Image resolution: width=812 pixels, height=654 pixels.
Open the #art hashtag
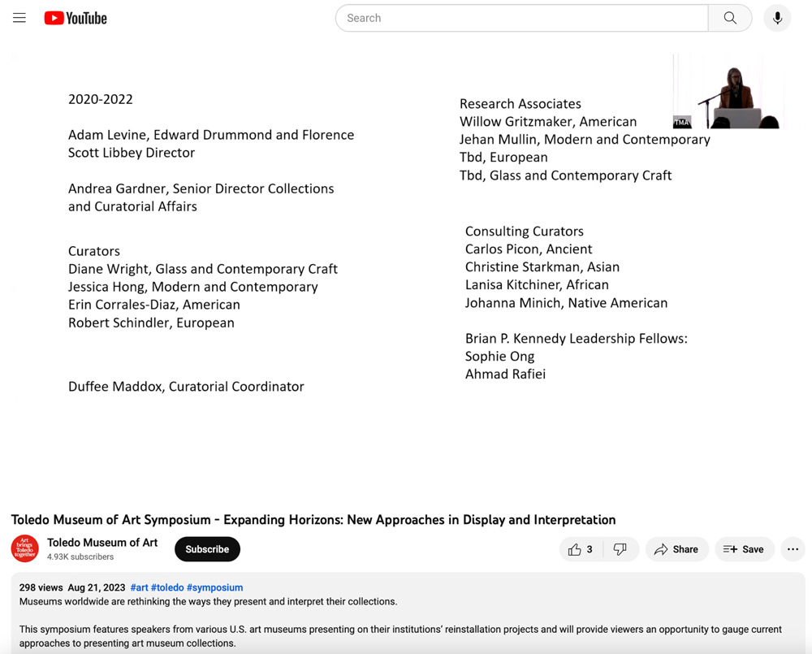[140, 587]
